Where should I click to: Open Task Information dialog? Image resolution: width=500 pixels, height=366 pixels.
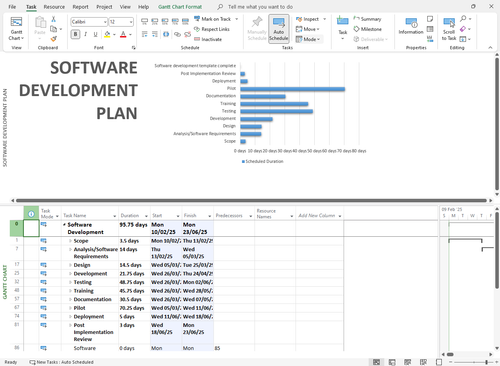[411, 26]
